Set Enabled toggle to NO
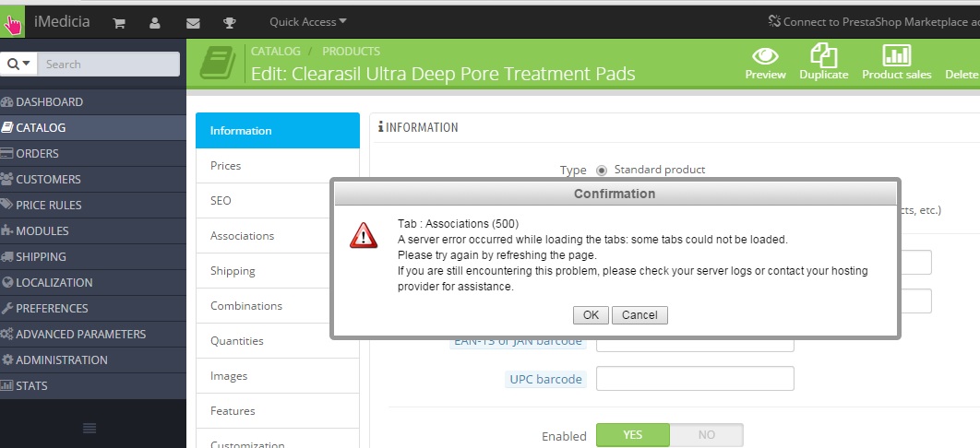 (706, 435)
